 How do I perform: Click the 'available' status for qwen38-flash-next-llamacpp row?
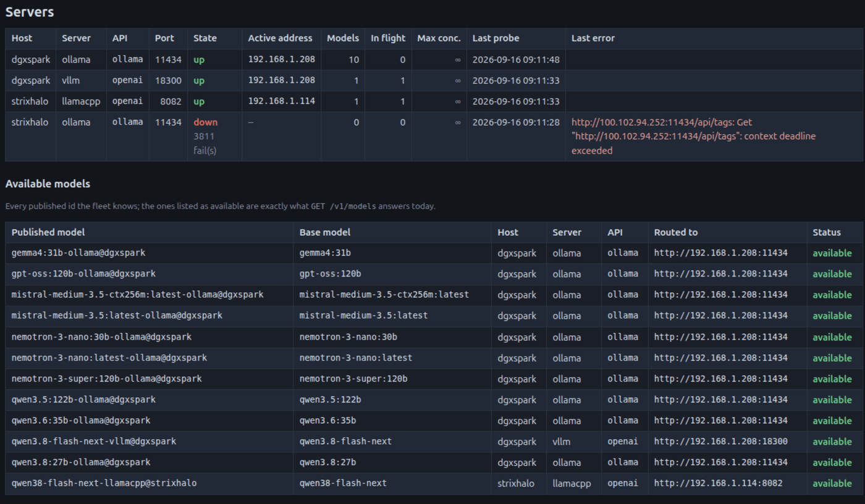(x=832, y=483)
